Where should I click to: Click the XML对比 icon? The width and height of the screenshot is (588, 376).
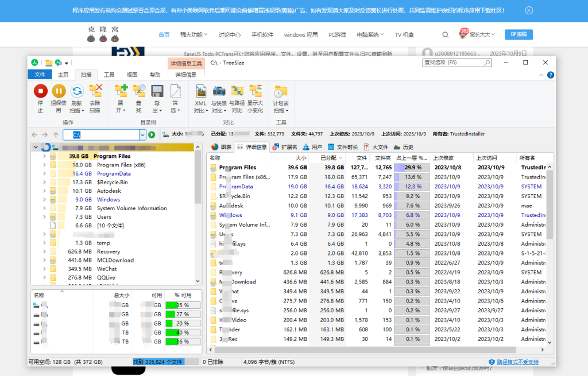click(201, 91)
